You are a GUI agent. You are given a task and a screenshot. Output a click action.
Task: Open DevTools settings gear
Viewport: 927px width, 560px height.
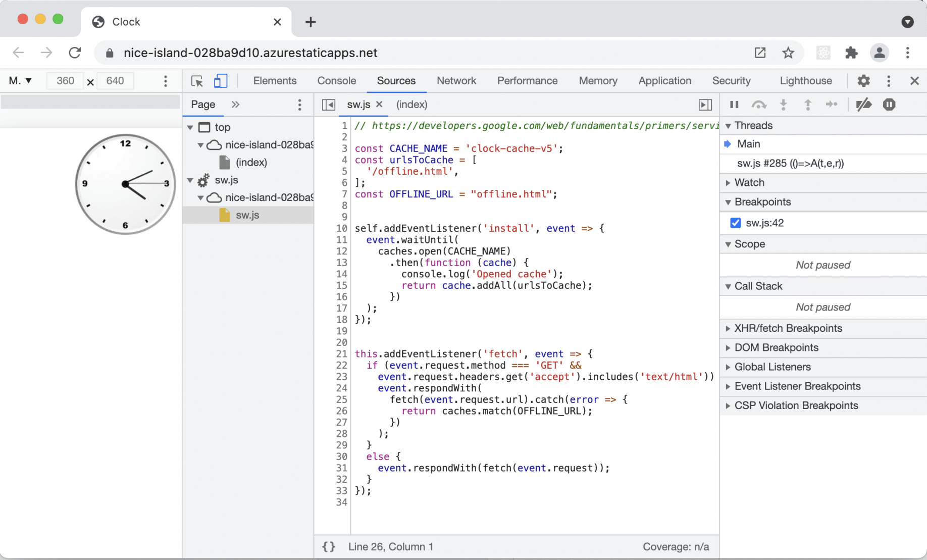(864, 81)
